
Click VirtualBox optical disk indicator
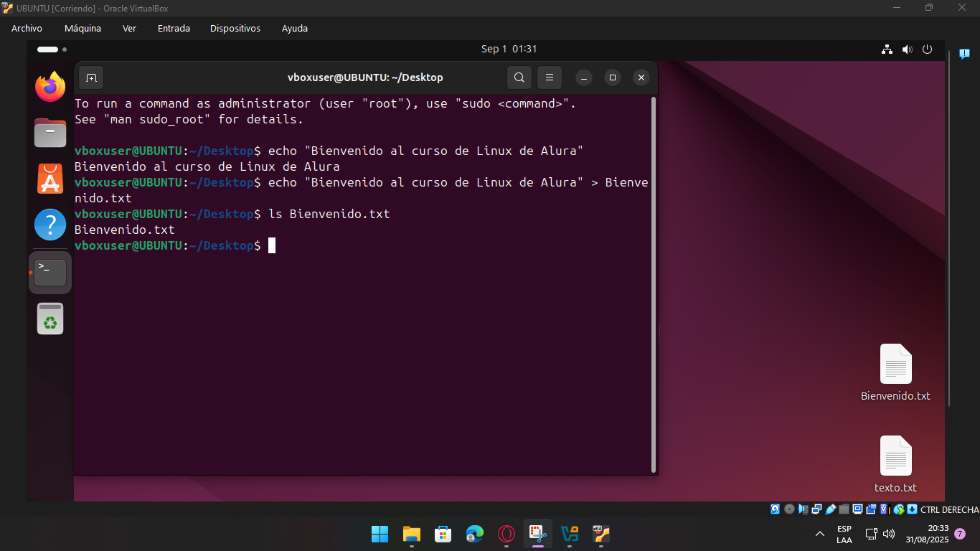point(789,509)
